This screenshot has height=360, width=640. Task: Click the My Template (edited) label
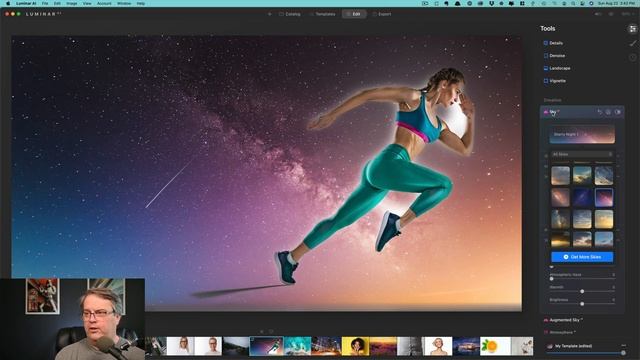coord(573,346)
